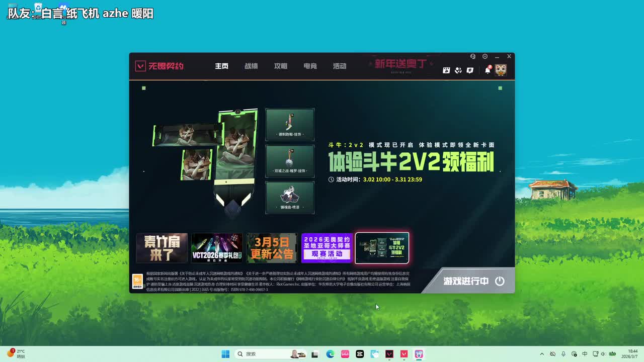
Task: Open the red Valorant taskbar icon
Action: click(x=404, y=354)
